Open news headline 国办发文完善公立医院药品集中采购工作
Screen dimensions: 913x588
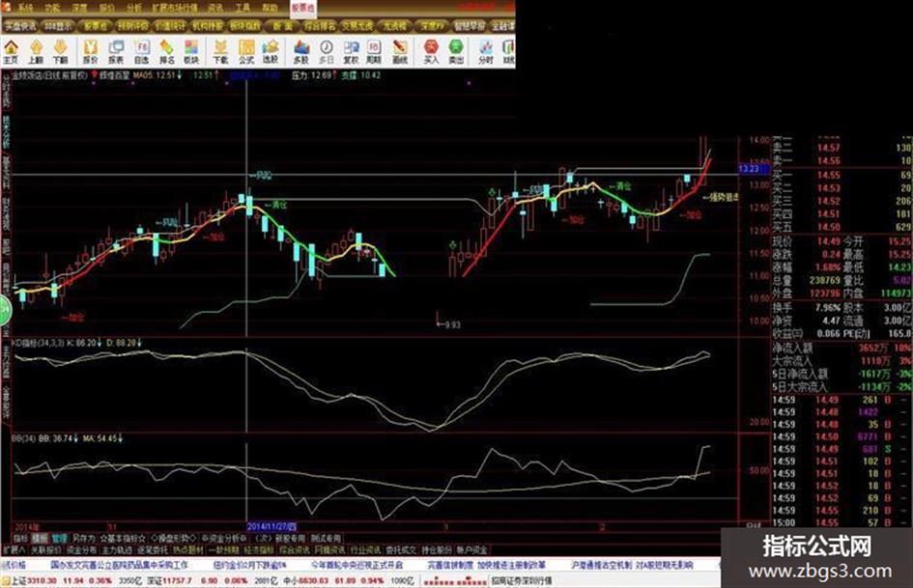click(120, 565)
